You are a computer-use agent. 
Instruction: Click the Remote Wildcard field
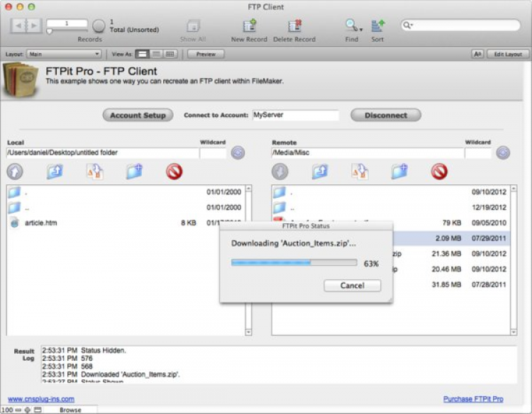coord(477,153)
